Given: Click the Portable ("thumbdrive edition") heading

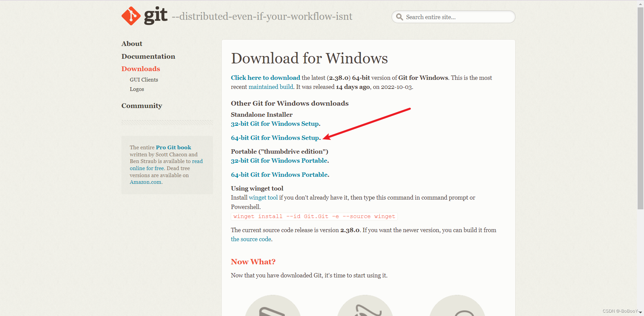Looking at the screenshot, I should pos(279,152).
